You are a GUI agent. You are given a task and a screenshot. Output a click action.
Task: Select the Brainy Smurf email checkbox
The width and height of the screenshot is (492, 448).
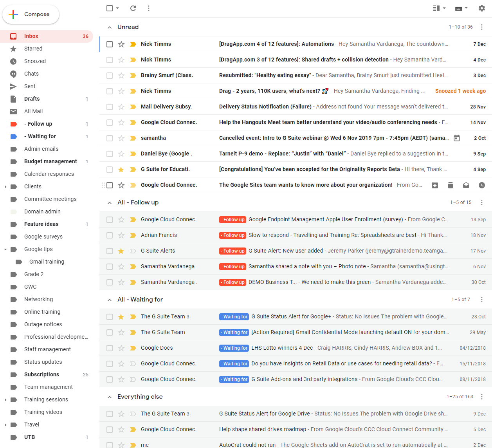tap(110, 76)
